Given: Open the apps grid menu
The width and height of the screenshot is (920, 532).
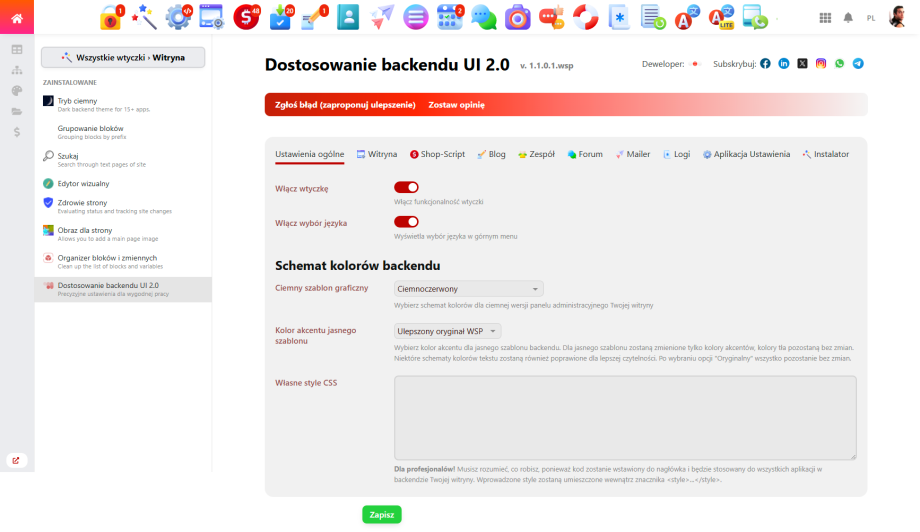Looking at the screenshot, I should 825,18.
